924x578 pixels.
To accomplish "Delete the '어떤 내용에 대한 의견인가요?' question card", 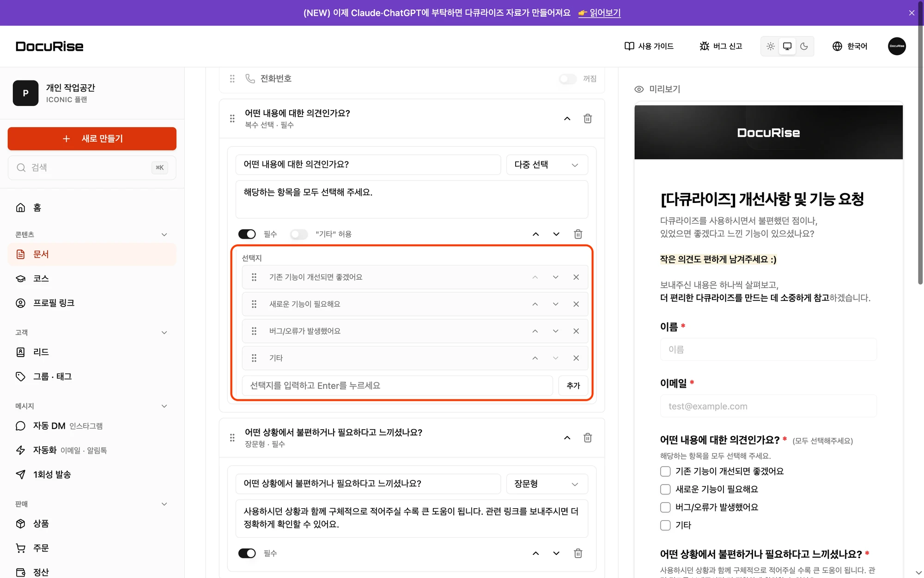I will pyautogui.click(x=588, y=118).
